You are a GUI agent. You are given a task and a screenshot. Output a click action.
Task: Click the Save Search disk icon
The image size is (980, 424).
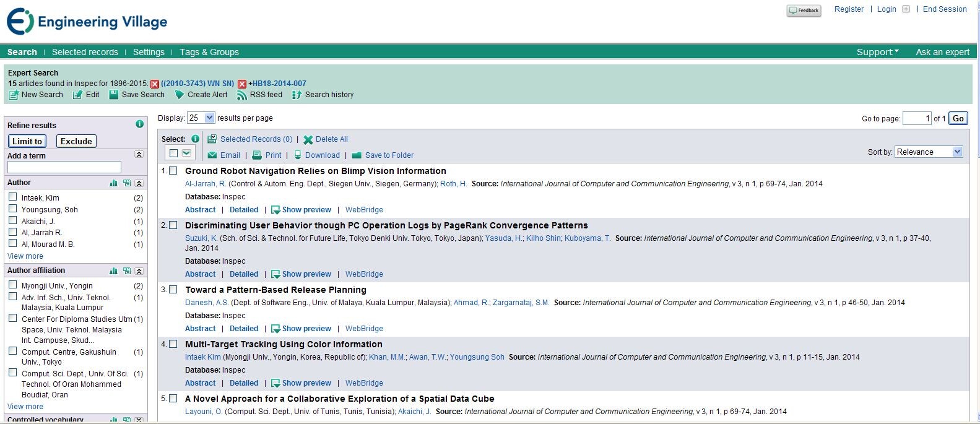[x=114, y=95]
